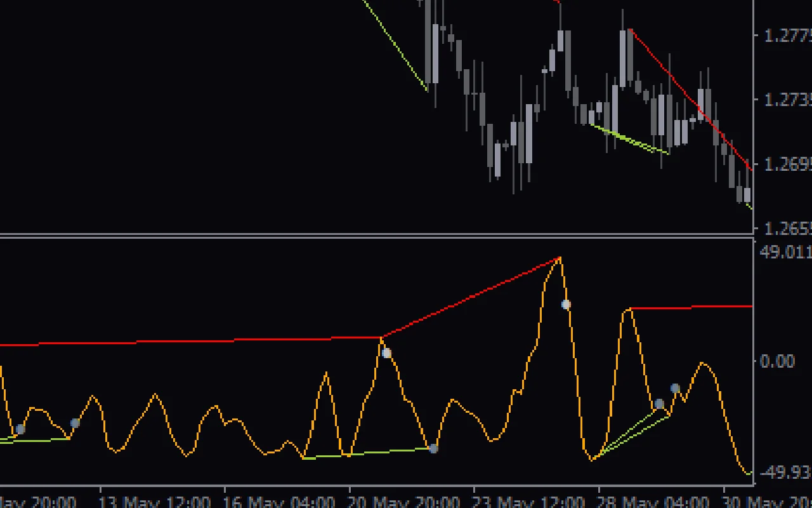Select the second signal dot from the right
This screenshot has width=812, height=508.
click(x=659, y=404)
